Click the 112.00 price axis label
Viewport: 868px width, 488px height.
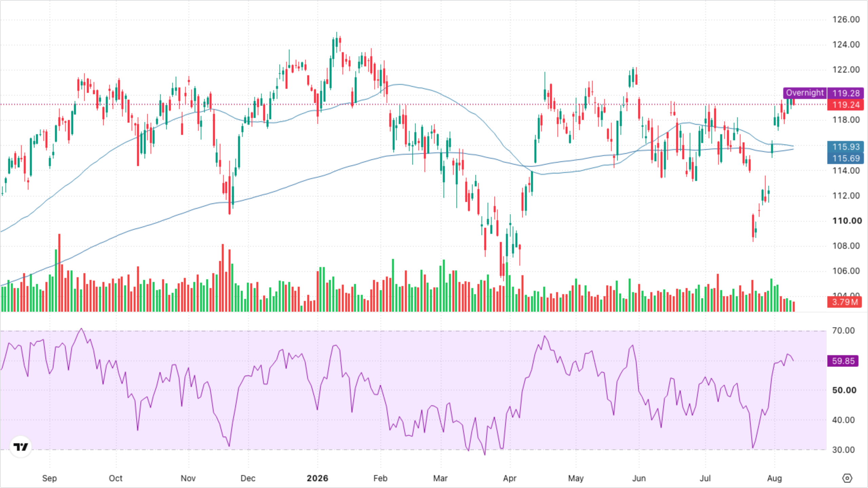coord(846,196)
